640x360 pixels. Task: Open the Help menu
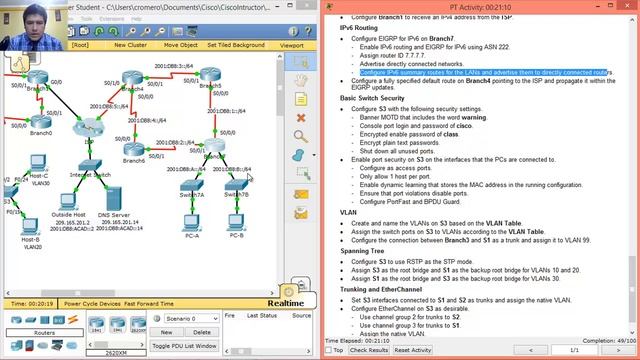click(x=136, y=19)
